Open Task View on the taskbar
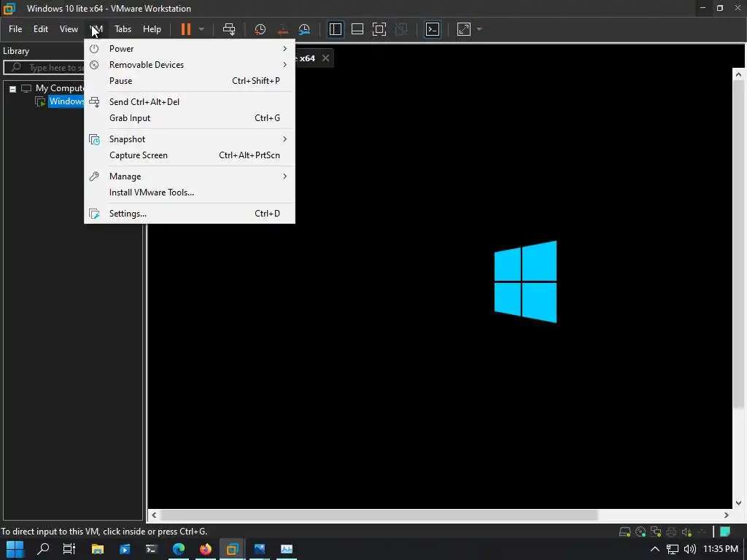Screen dimensions: 747x560 coord(69,549)
